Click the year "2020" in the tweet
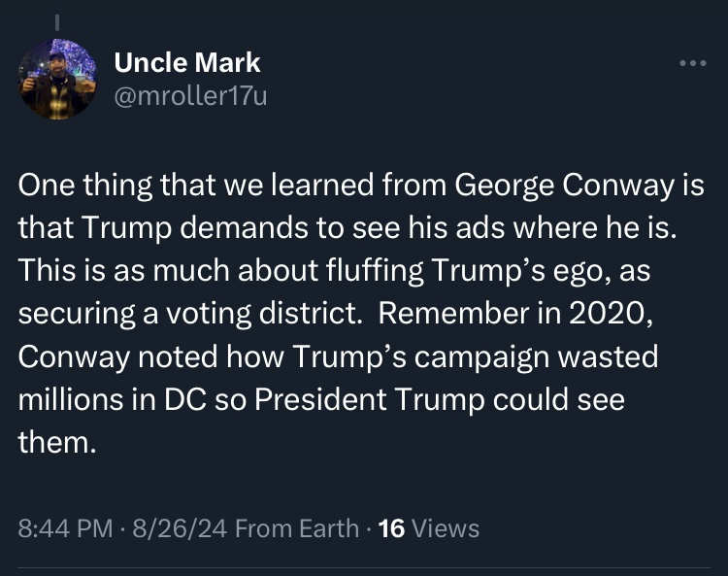728x576 pixels. point(641,314)
